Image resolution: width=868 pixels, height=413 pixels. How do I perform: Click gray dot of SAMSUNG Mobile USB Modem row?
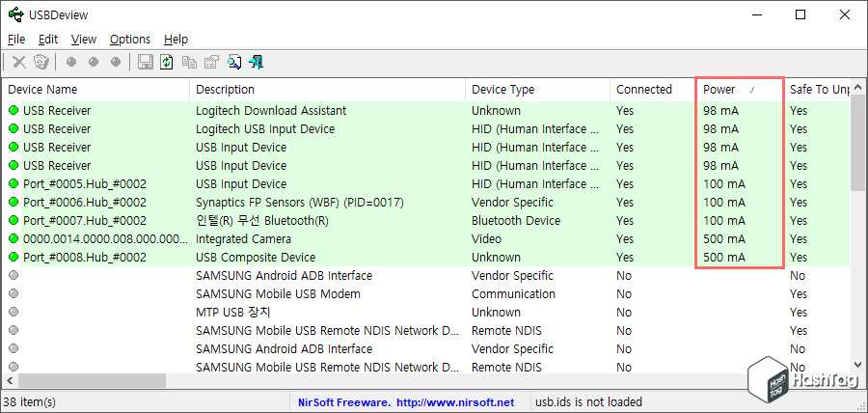tap(14, 293)
